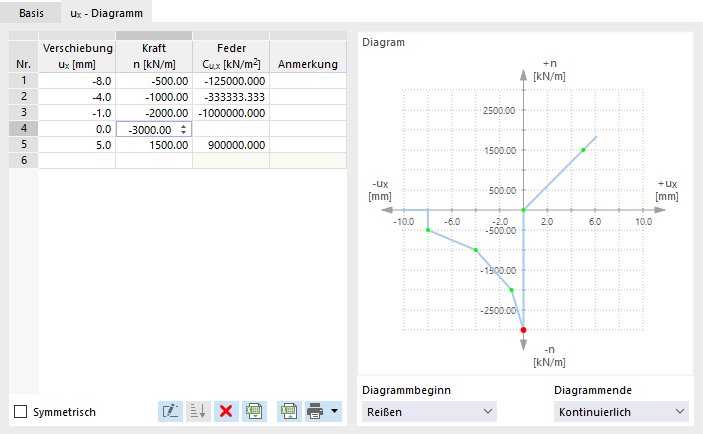The image size is (703, 434).
Task: Select the ux - Diagramm tab
Action: (x=106, y=13)
